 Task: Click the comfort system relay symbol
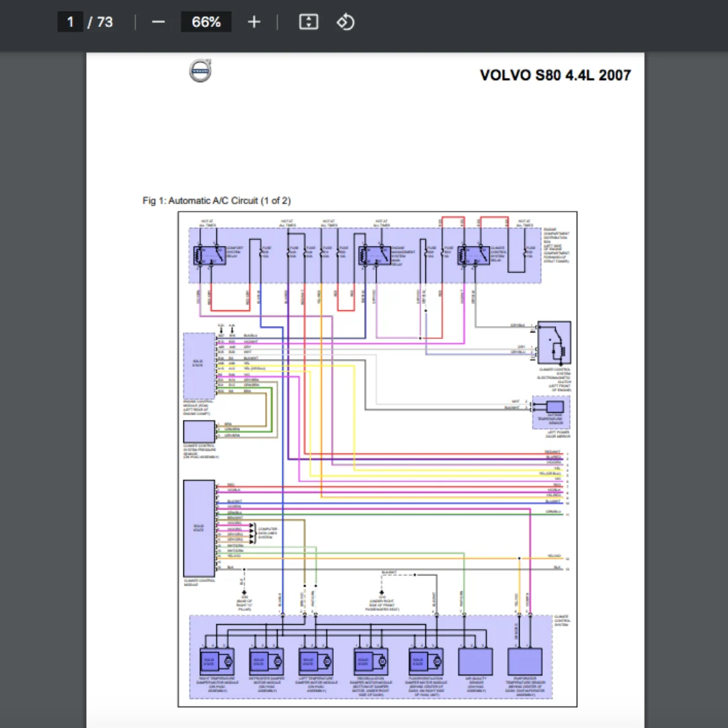tap(210, 255)
